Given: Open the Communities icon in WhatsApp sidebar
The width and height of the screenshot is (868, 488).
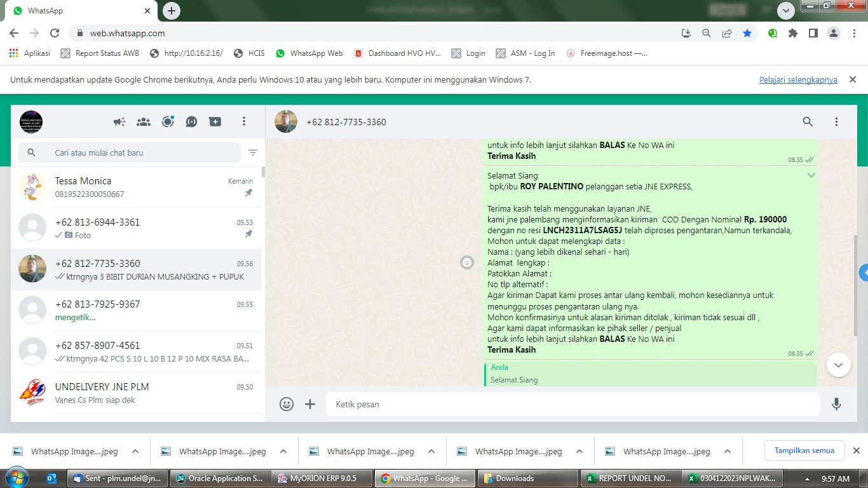Looking at the screenshot, I should coord(144,121).
